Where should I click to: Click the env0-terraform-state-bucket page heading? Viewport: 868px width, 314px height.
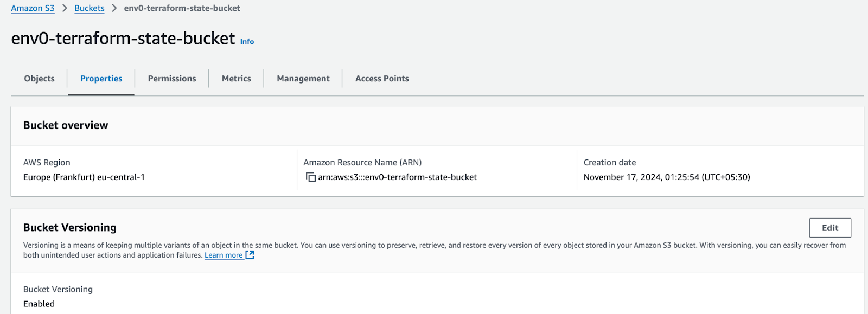123,39
